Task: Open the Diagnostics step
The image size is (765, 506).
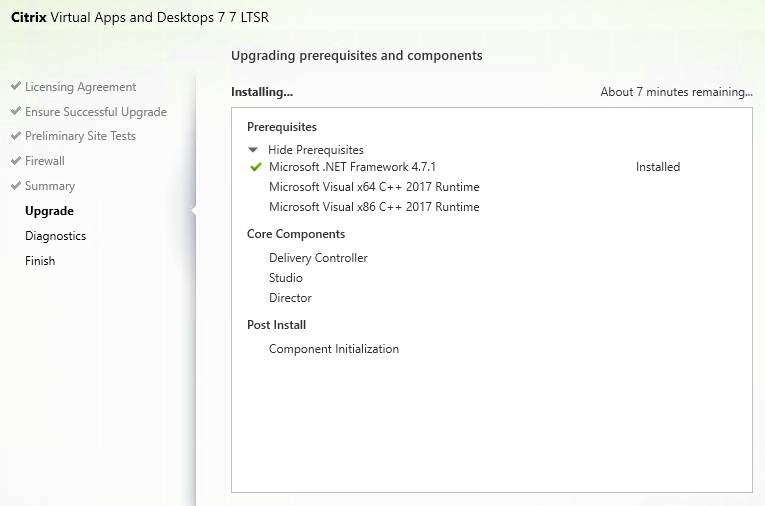Action: tap(56, 236)
